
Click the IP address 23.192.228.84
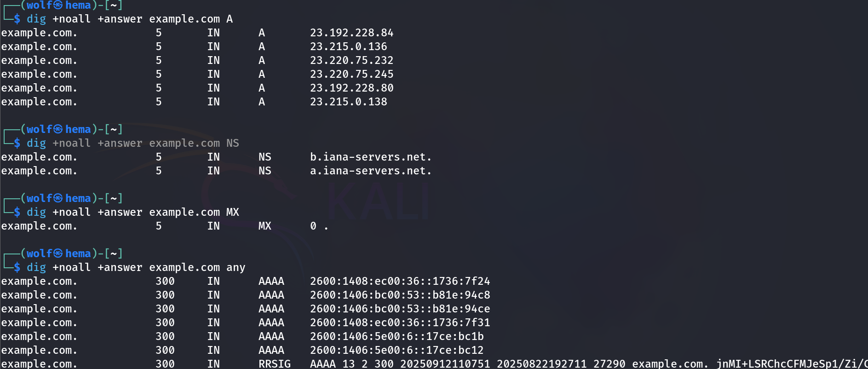coord(351,33)
